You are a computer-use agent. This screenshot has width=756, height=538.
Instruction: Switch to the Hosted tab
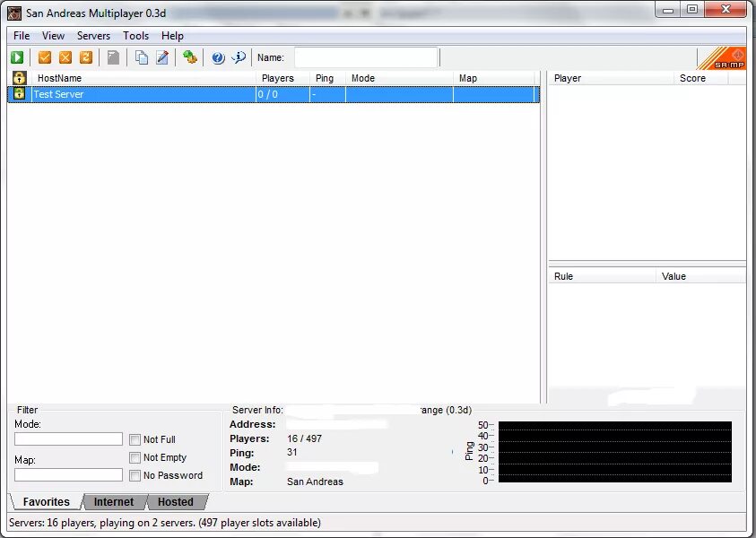pyautogui.click(x=176, y=502)
